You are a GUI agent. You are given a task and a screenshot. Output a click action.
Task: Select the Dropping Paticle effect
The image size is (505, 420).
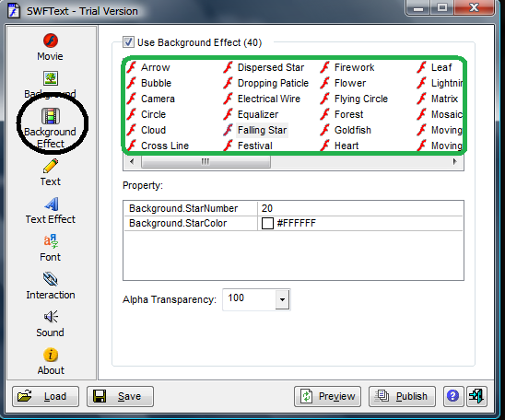(266, 83)
